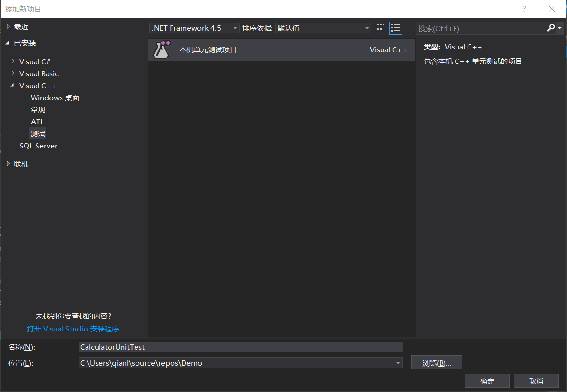Image resolution: width=567 pixels, height=392 pixels.
Task: Close the 添加新项目 dialog
Action: coord(552,9)
